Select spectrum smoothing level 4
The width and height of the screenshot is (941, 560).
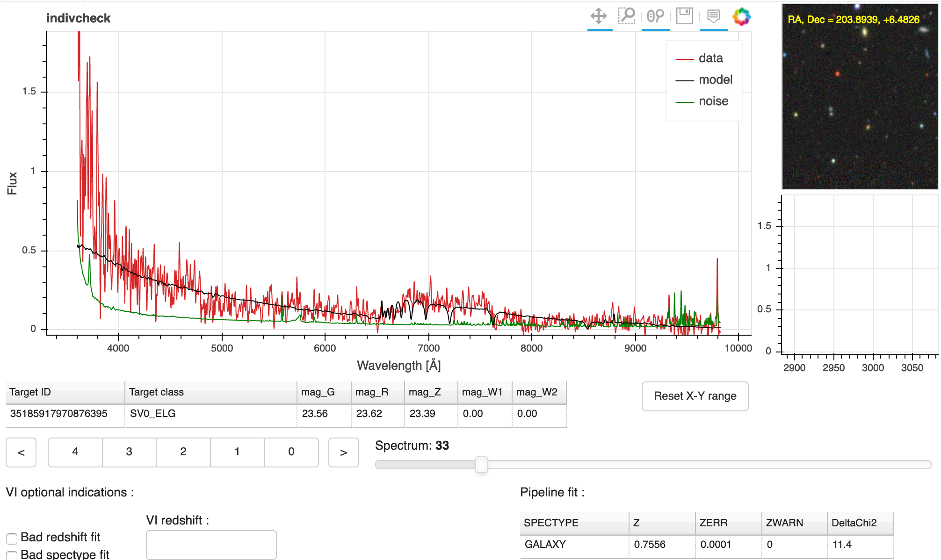75,452
